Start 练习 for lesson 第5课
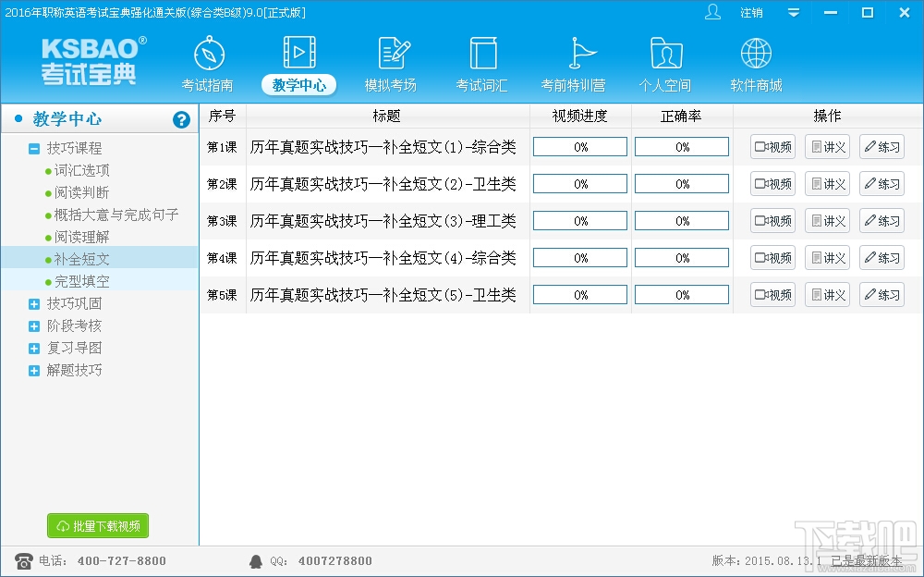924x577 pixels. point(881,294)
